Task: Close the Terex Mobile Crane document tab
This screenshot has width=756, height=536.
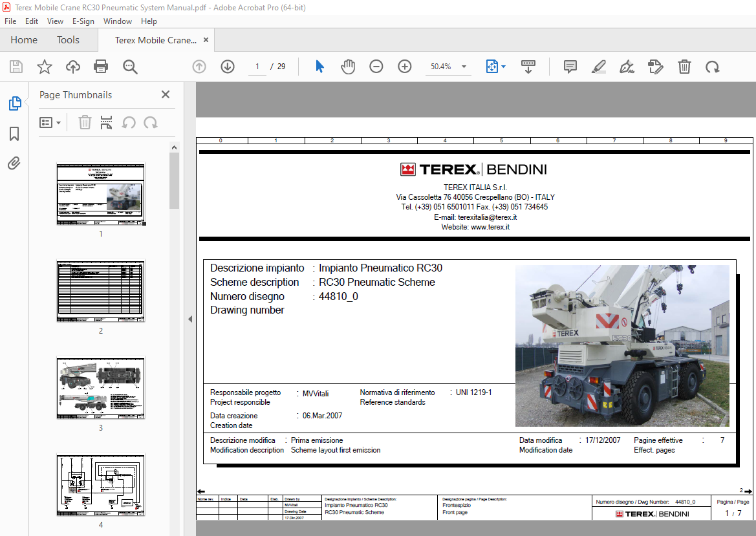Action: [x=206, y=40]
